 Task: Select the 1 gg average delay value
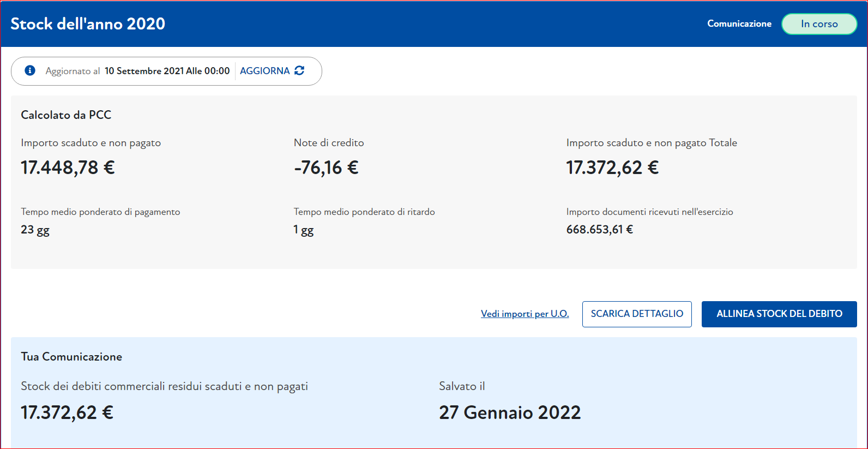point(303,230)
